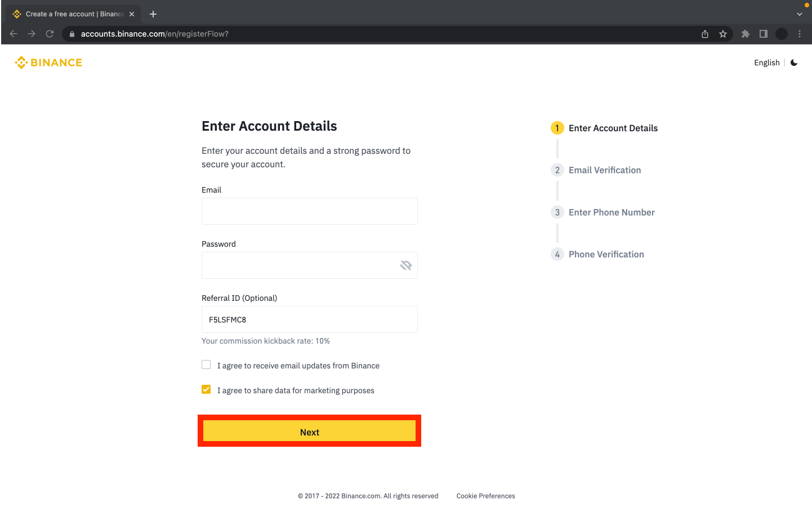Open a new browser tab
The height and width of the screenshot is (507, 812).
pos(153,14)
